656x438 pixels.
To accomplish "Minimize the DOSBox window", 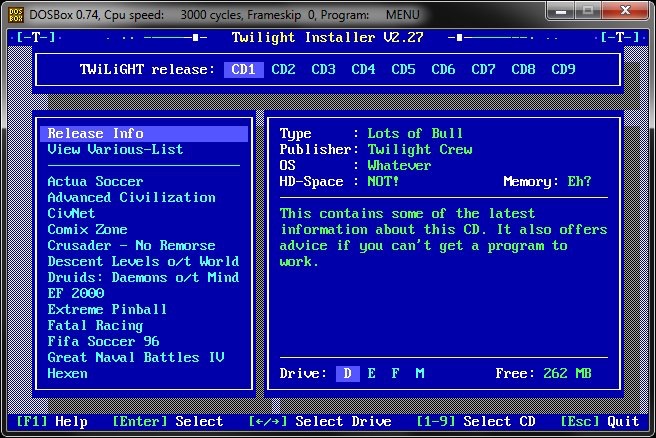I will point(561,11).
